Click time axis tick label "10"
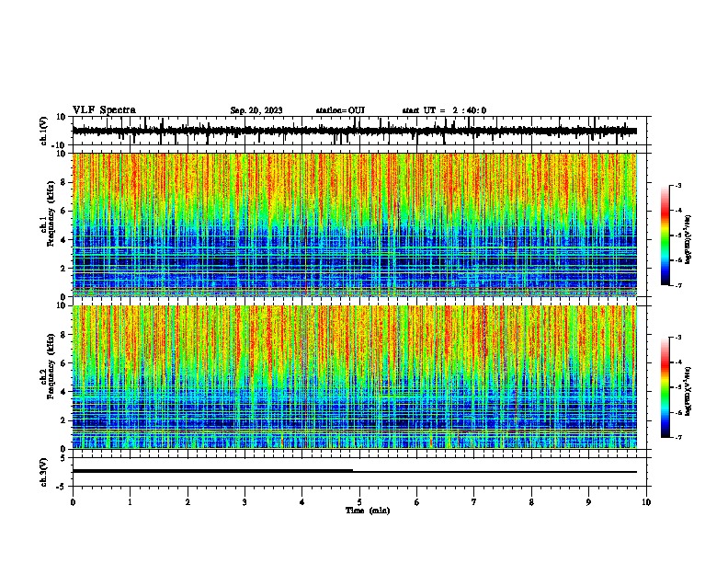This screenshot has width=728, height=563. [646, 502]
